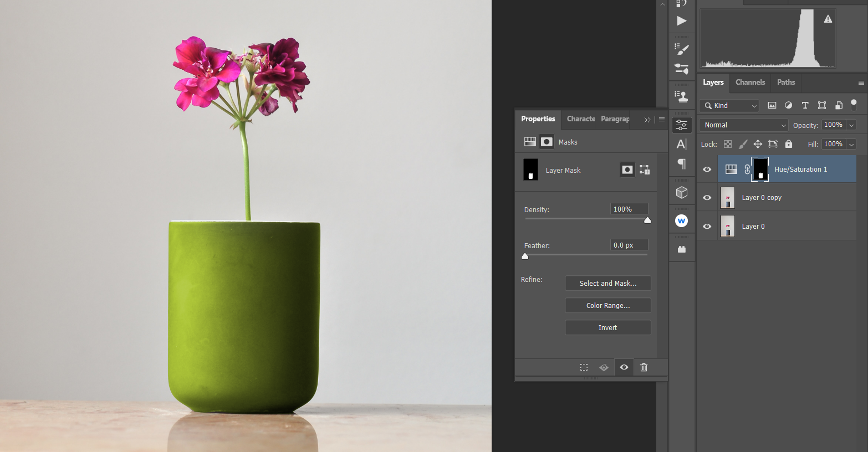Click the histogram cached data warning icon
The image size is (868, 452).
coord(828,19)
